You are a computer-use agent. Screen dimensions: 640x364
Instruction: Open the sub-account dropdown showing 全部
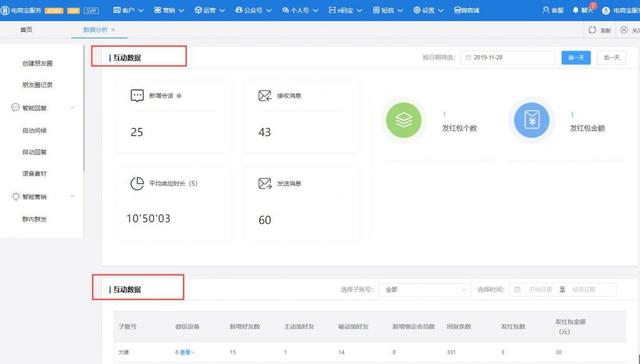pyautogui.click(x=425, y=290)
